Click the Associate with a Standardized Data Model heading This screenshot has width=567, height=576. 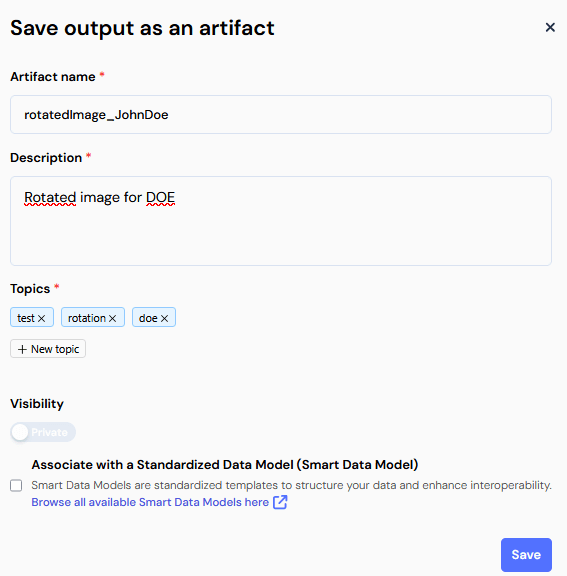[x=225, y=465]
